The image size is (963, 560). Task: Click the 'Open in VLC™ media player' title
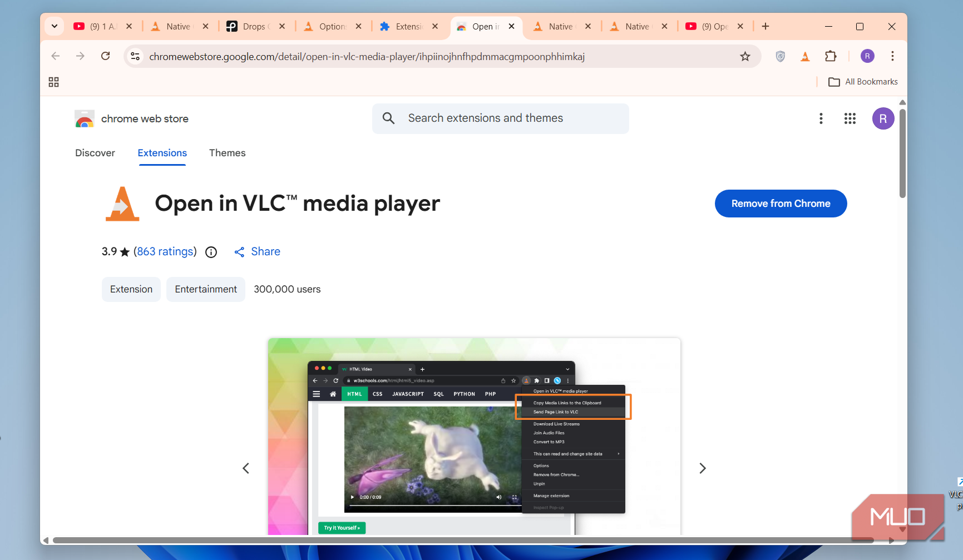(x=297, y=204)
